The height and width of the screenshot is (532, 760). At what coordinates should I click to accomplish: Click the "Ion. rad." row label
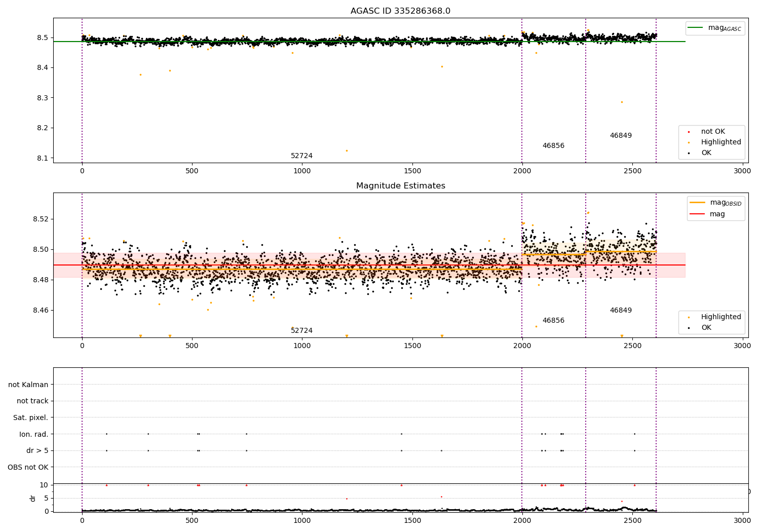pos(34,434)
